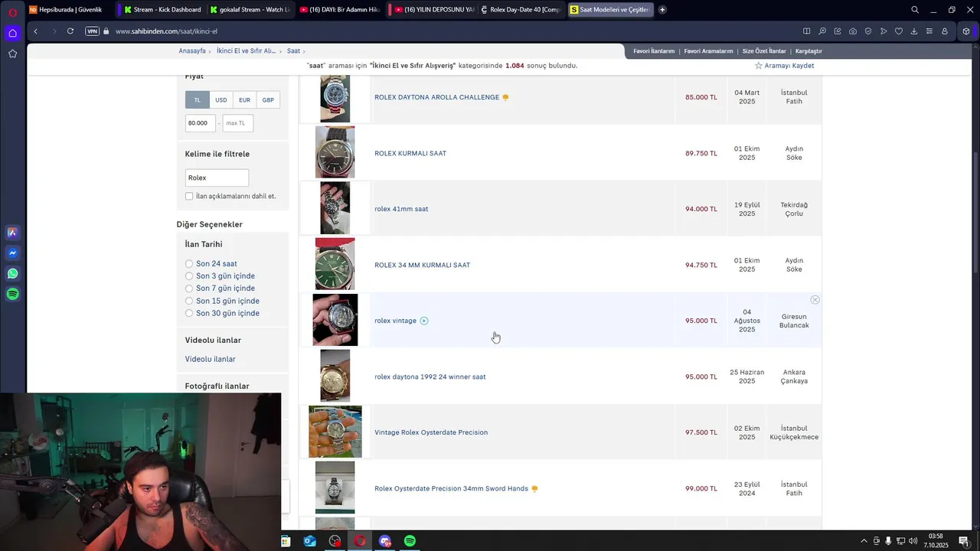Switch to Rolex Day-Date 40 tab
The height and width of the screenshot is (551, 980).
[521, 10]
